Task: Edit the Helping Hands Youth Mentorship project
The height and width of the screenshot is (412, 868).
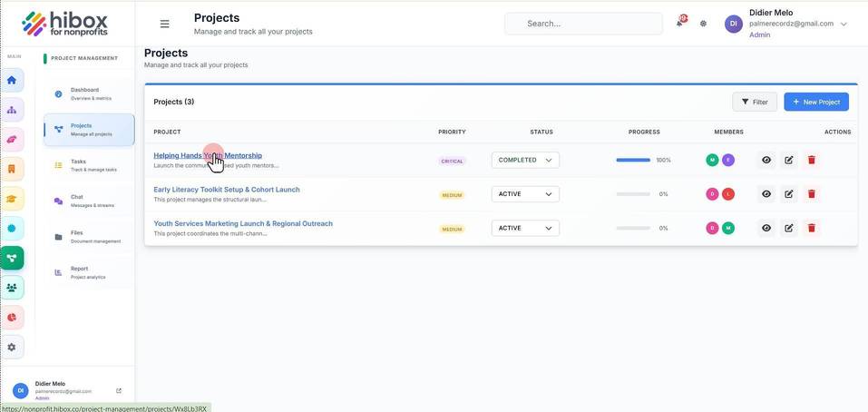Action: coord(789,160)
